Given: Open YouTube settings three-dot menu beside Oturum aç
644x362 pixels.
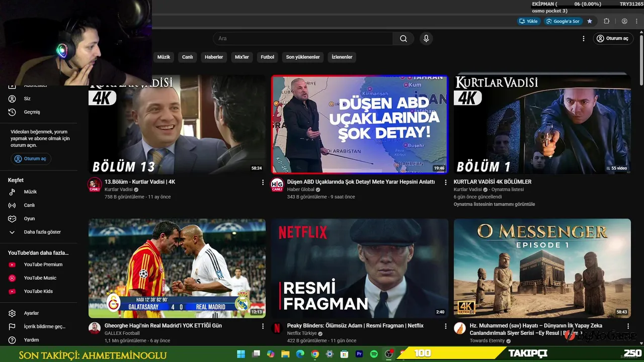Looking at the screenshot, I should pos(584,39).
